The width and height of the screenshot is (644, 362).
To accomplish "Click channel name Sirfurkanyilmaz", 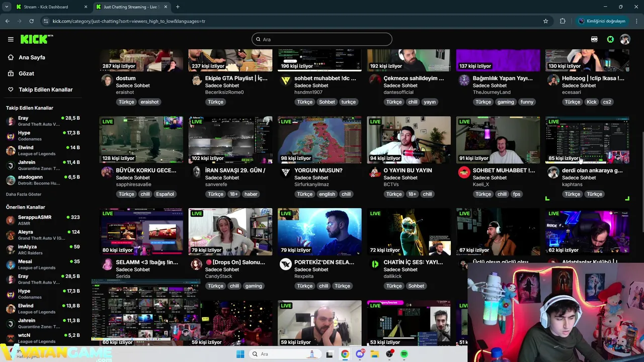I will click(311, 185).
